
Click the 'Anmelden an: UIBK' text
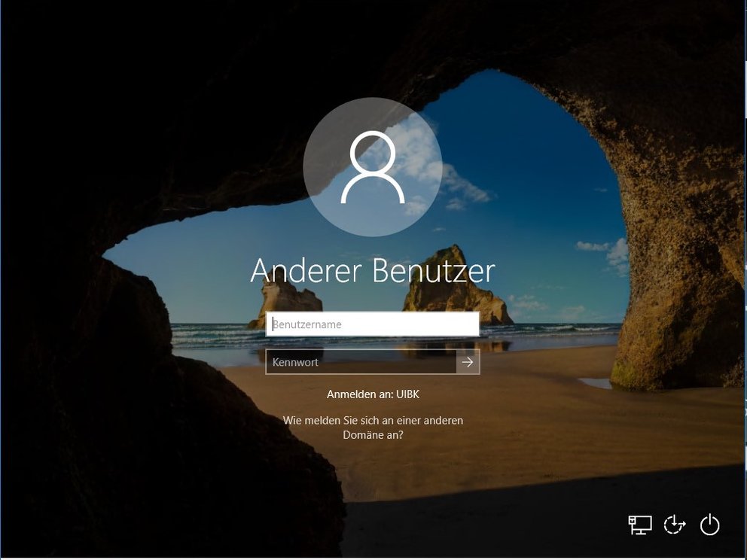pos(373,393)
